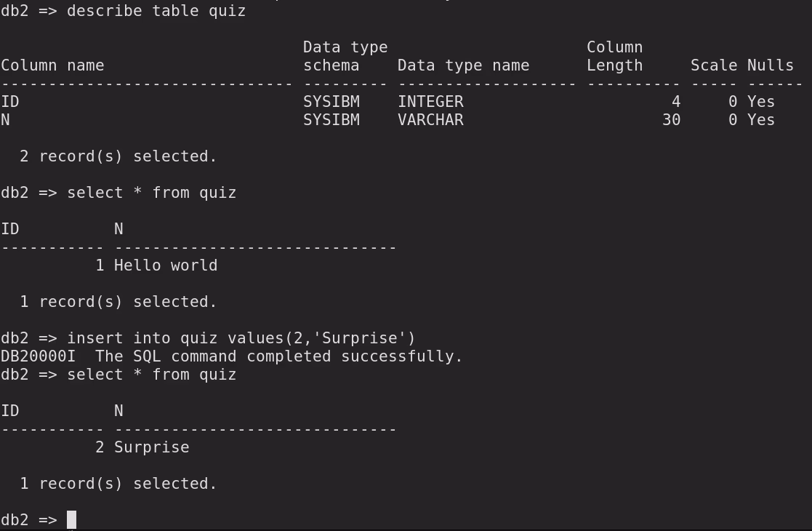Viewport: 812px width, 531px height.
Task: Click the DB20000I message code
Action: (38, 356)
